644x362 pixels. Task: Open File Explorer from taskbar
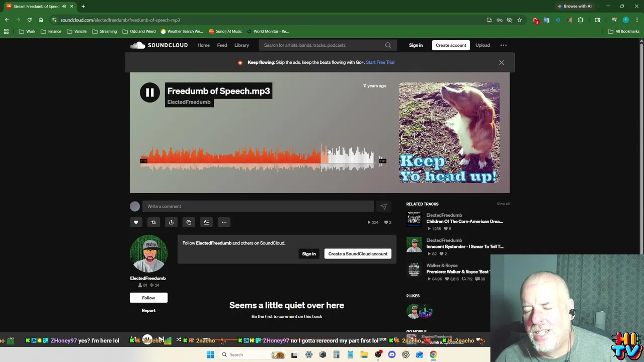point(364,354)
